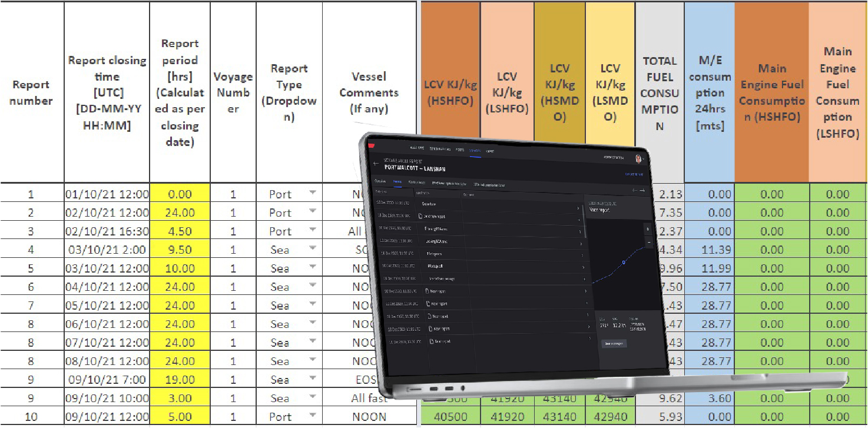Image resolution: width=868 pixels, height=428 pixels.
Task: Click the document icon beside the last Noon report
Action: coord(430,341)
